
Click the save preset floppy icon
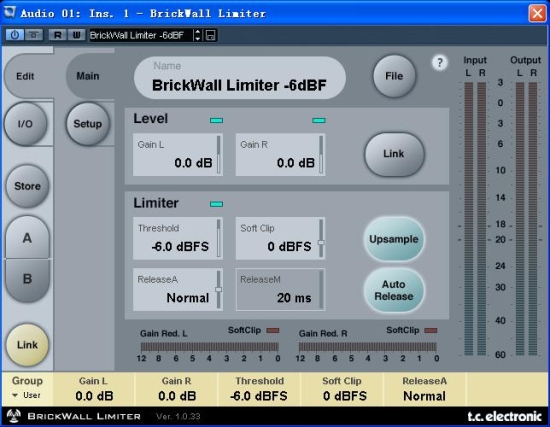210,35
